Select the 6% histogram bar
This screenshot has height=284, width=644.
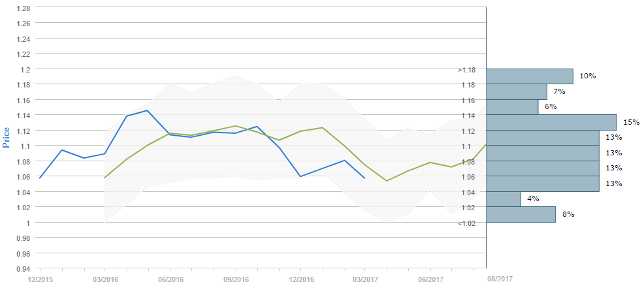pos(512,107)
